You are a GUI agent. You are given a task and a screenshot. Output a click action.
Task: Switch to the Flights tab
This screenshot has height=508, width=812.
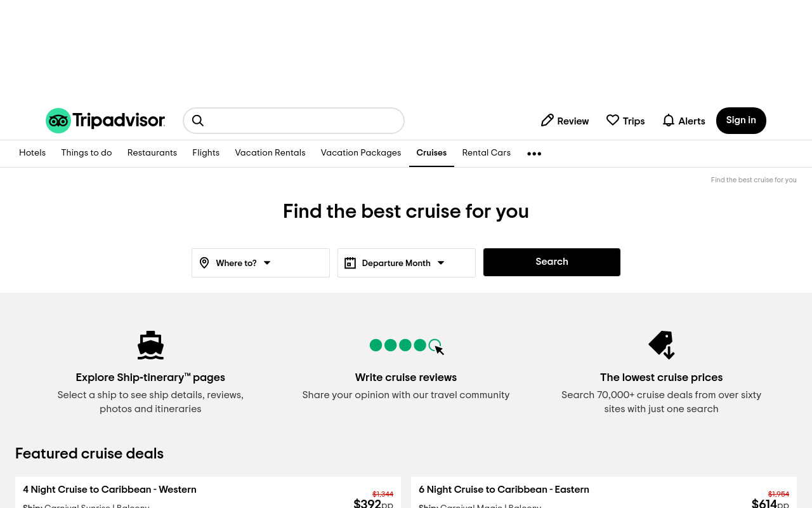tap(206, 153)
